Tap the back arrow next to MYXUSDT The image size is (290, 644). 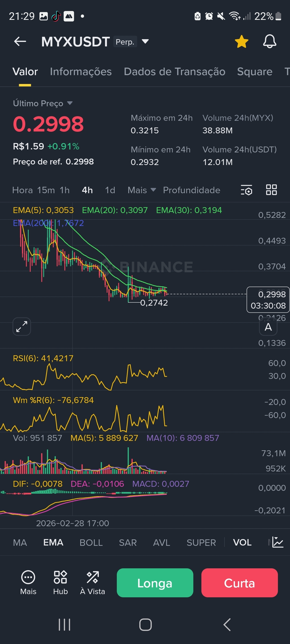[x=20, y=42]
